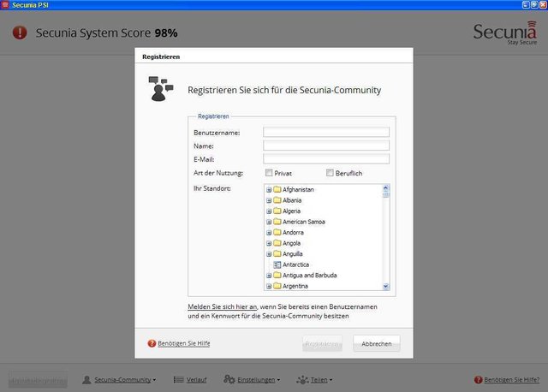Select the Antigua and Barbuda row label
548x392 pixels.
pyautogui.click(x=310, y=276)
